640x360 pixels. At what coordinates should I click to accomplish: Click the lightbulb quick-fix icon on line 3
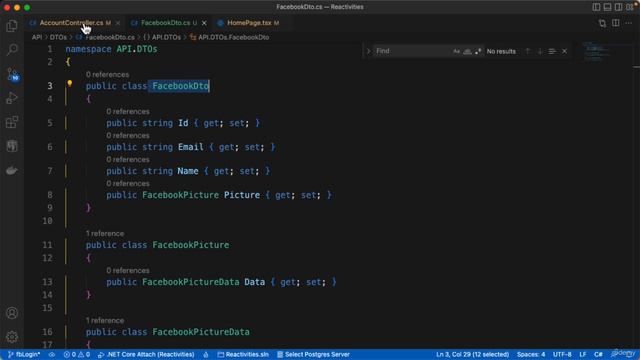pos(70,84)
